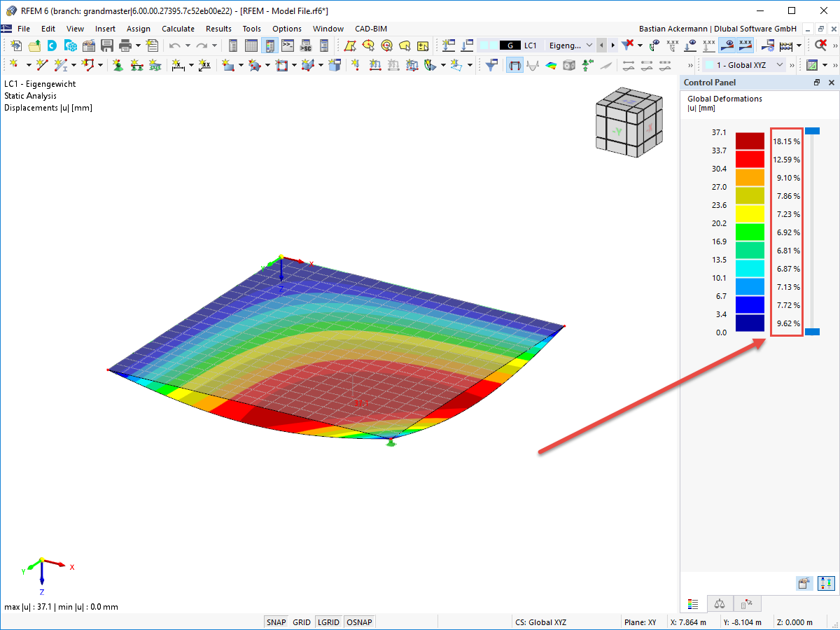Open the Dlubal Center icon
The height and width of the screenshot is (630, 840).
tap(52, 45)
